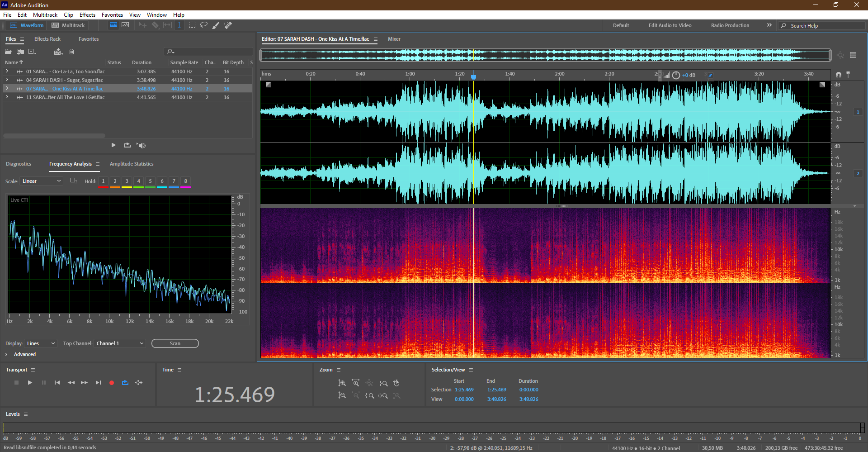Toggle the Spectral Frequency Display button
Viewport: 868px width, 452px height.
pyautogui.click(x=113, y=25)
